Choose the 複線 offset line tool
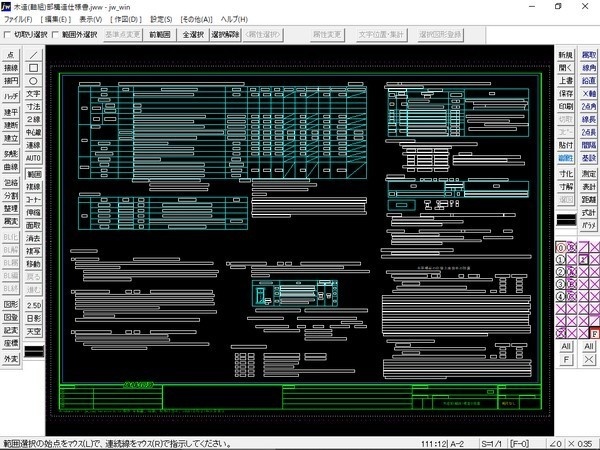This screenshot has width=600, height=450. coord(33,187)
